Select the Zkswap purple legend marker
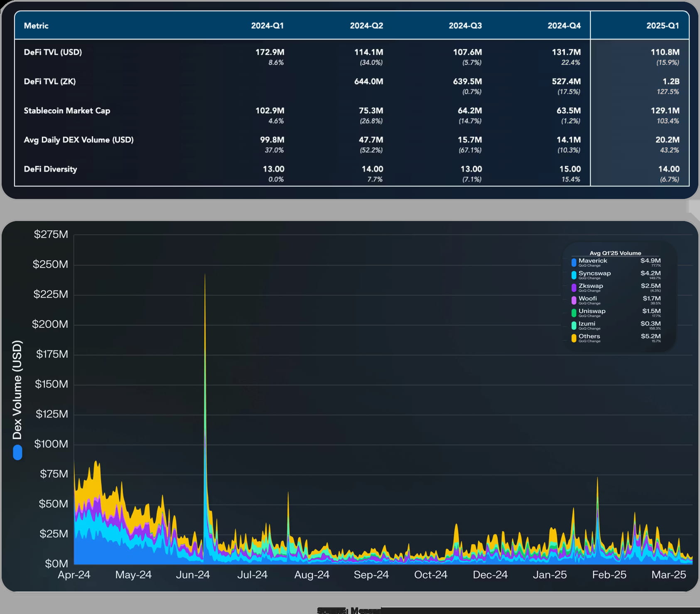The width and height of the screenshot is (700, 614). (574, 288)
